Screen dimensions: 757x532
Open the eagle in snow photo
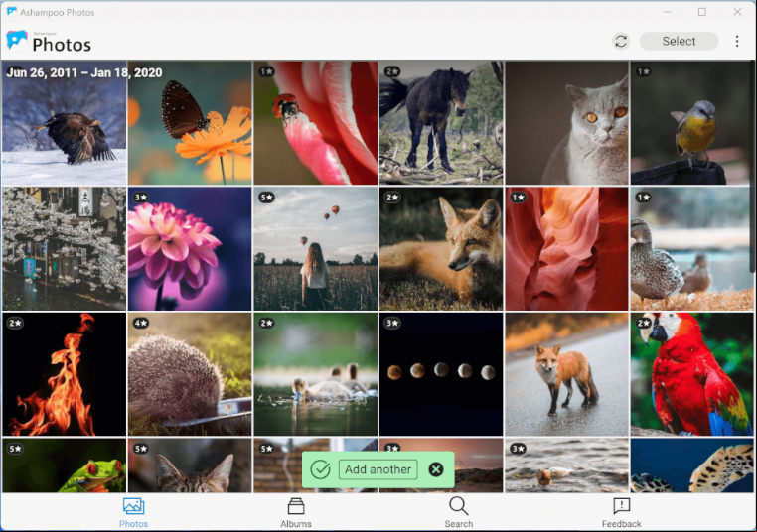65,123
